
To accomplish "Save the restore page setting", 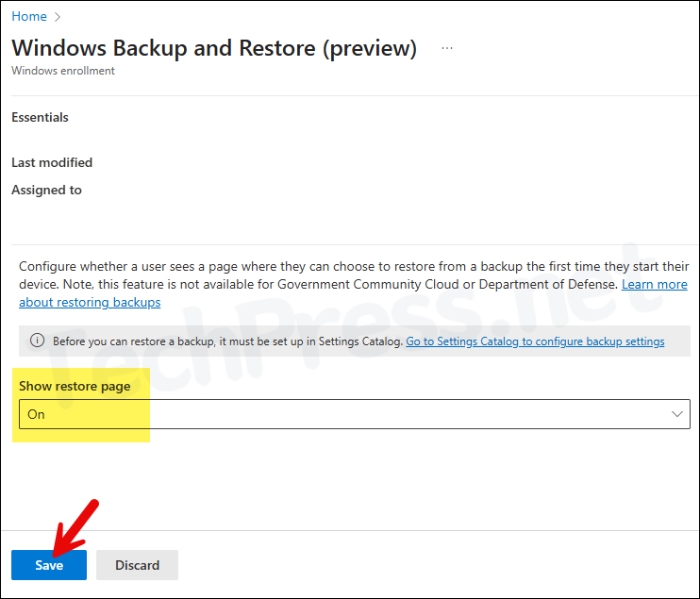I will [49, 565].
